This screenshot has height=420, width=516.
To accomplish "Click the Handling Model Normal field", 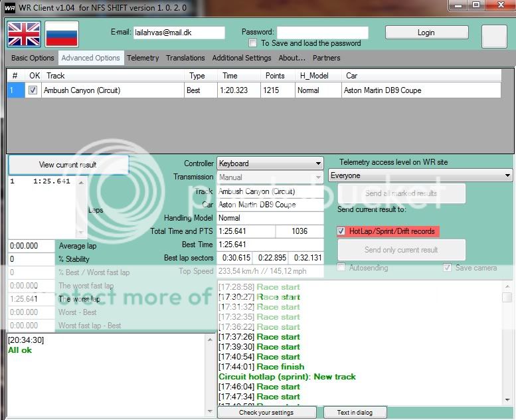I will (x=270, y=218).
